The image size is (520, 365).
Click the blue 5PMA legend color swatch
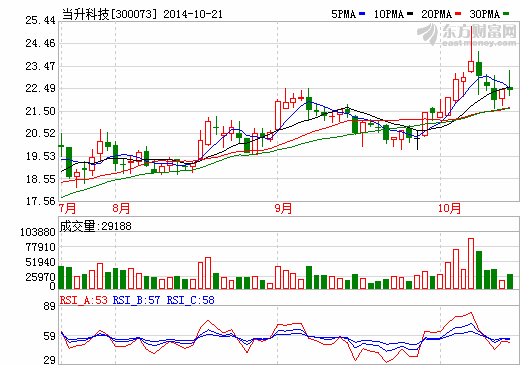click(x=362, y=14)
